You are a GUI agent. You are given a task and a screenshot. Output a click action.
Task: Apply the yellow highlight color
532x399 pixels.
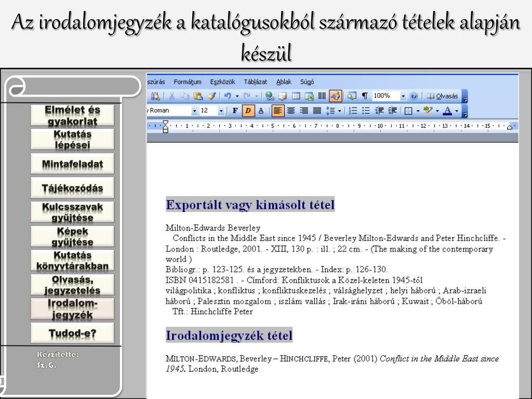(428, 111)
